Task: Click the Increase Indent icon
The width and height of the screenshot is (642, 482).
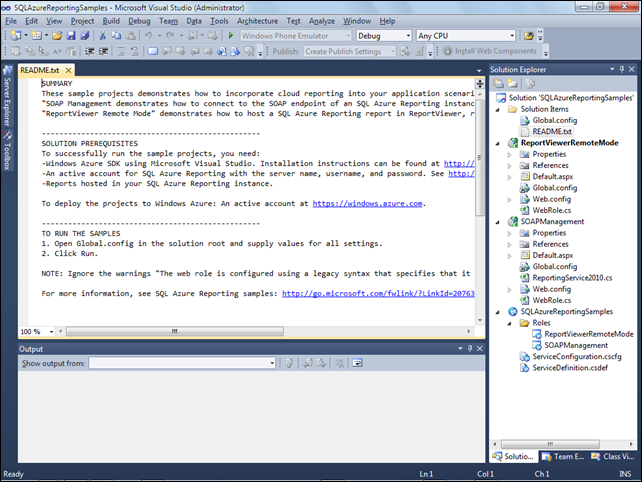Action: pos(104,51)
